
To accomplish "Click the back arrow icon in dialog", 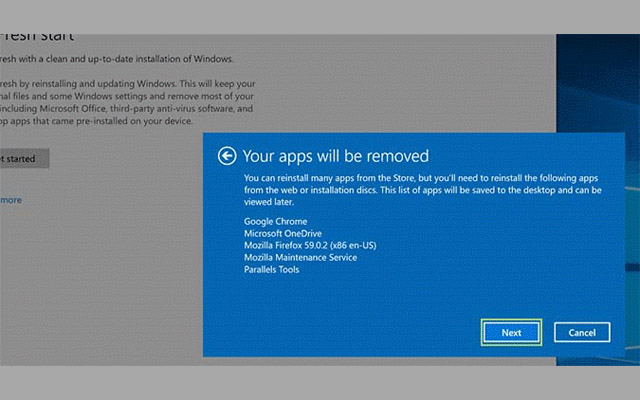I will (227, 156).
